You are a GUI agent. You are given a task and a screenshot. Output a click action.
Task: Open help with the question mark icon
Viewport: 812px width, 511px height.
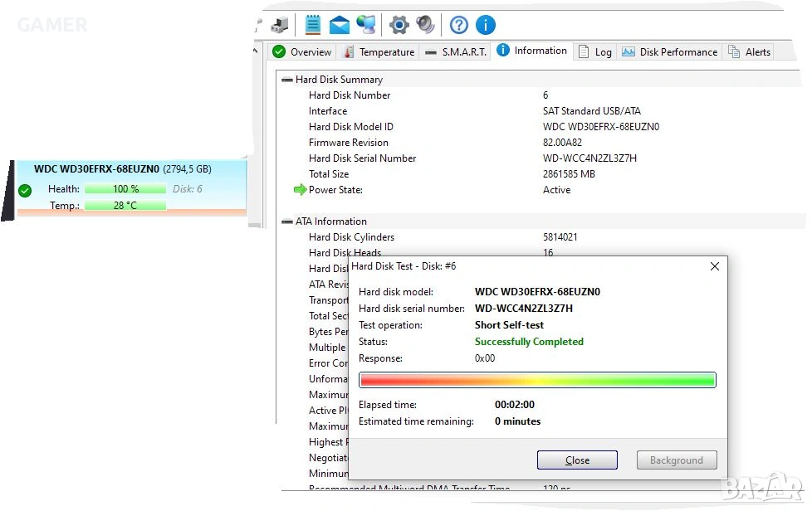pos(459,24)
